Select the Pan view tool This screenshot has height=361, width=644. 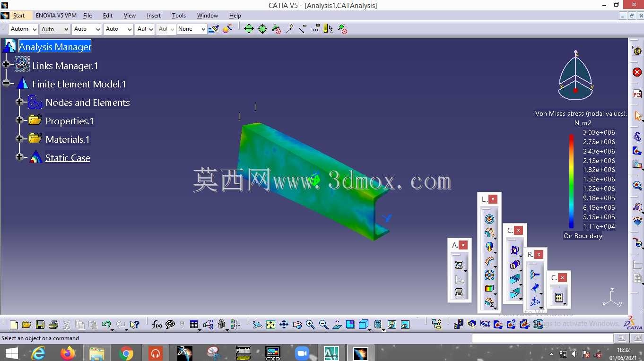(x=284, y=325)
